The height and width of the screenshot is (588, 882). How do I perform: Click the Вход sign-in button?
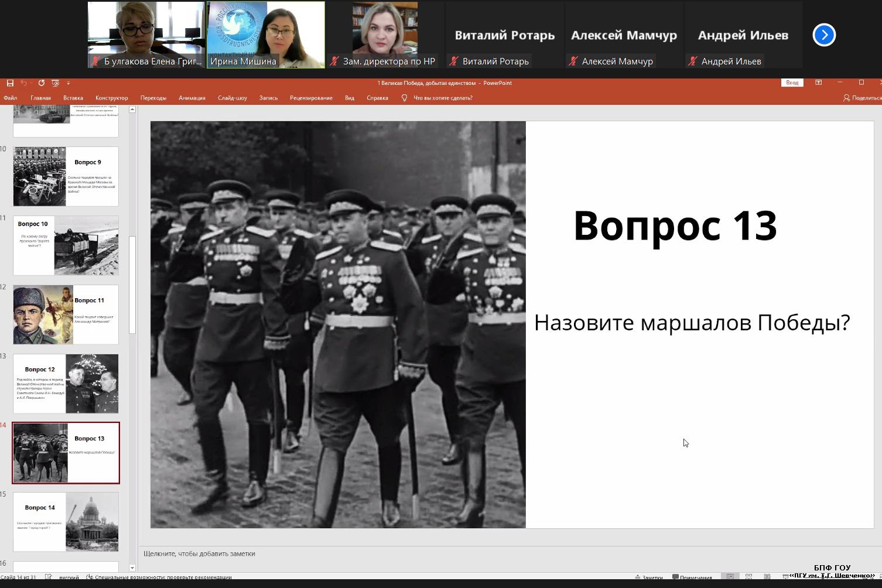click(x=792, y=83)
